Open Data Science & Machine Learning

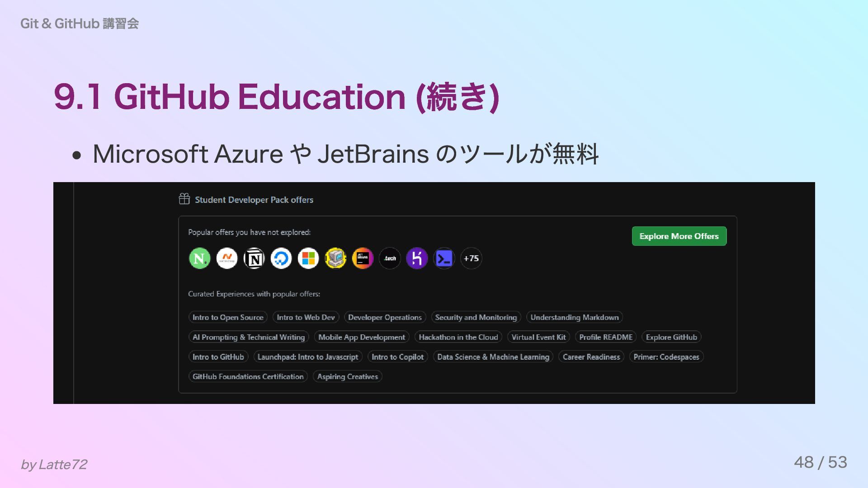(x=493, y=357)
